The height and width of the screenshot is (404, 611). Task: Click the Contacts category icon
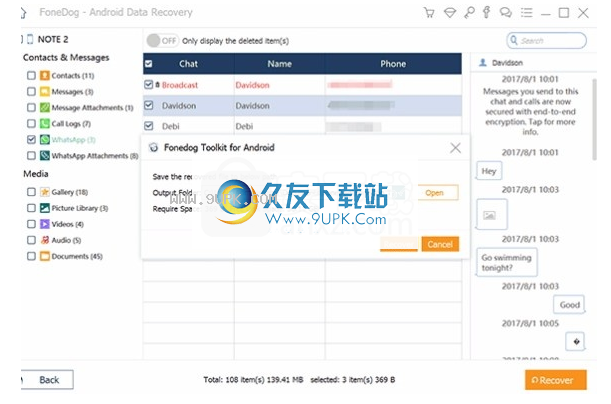pyautogui.click(x=45, y=75)
